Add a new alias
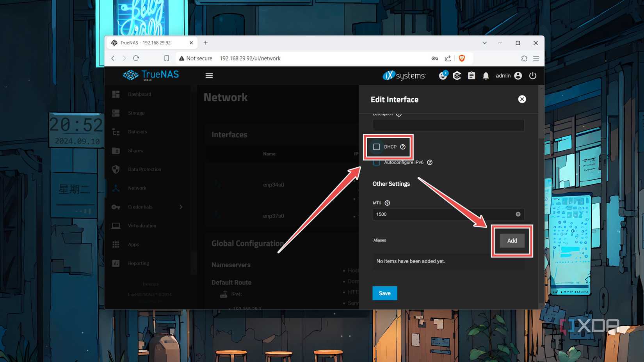Screen dimensions: 644x362 coord(512,241)
